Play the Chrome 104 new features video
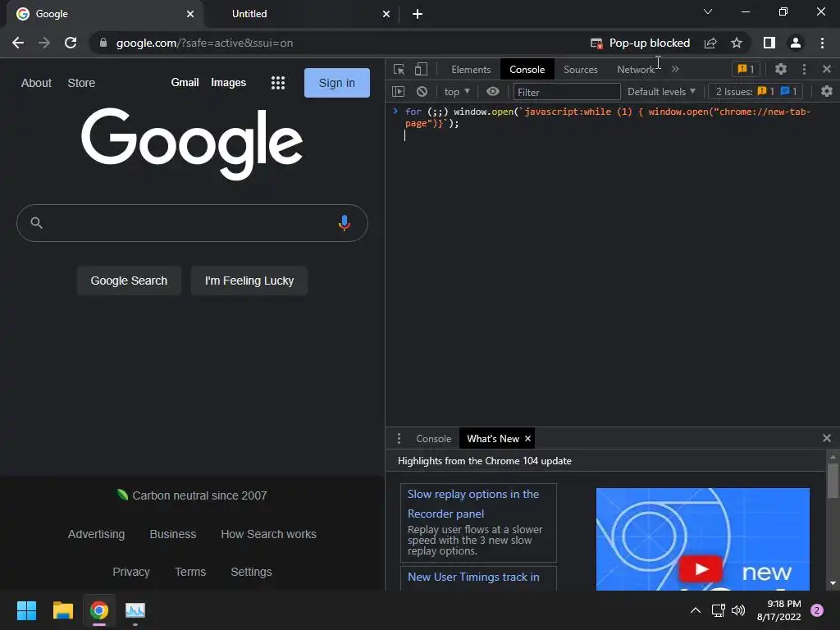 coord(701,569)
